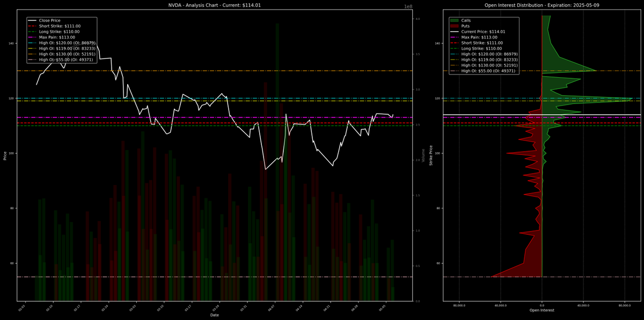Click the 60 tick on Strike Price axis
Image resolution: width=644 pixels, height=320 pixels.
439,263
